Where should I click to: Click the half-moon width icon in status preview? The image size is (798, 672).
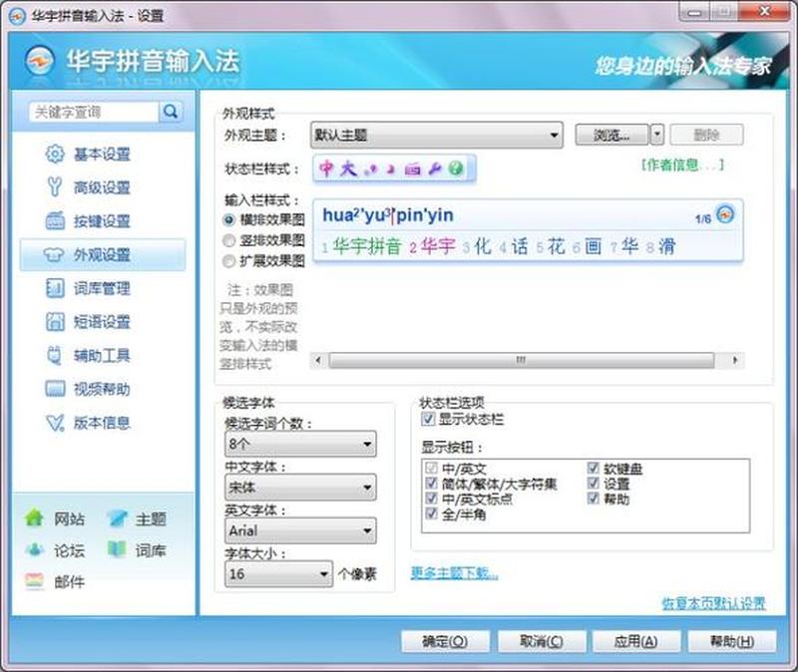tap(390, 168)
